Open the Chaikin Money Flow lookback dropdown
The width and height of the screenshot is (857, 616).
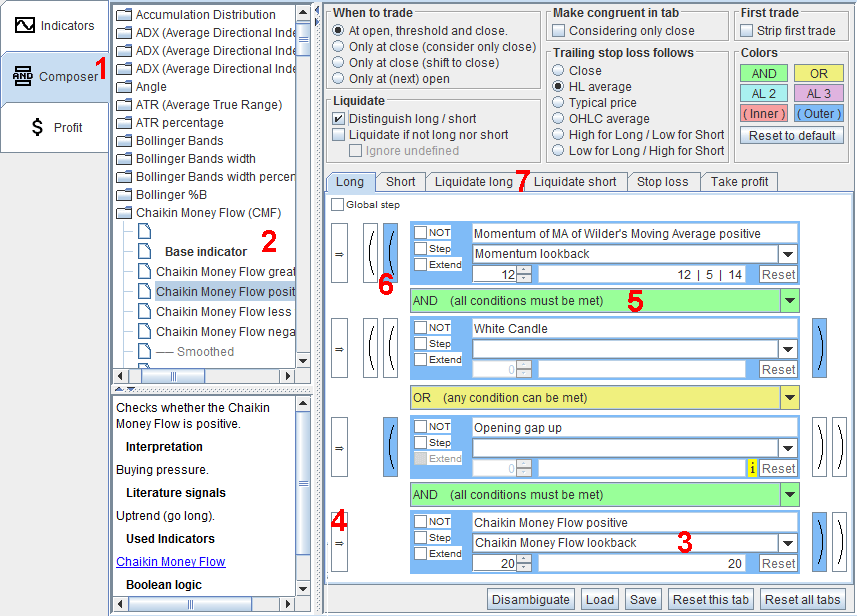788,543
